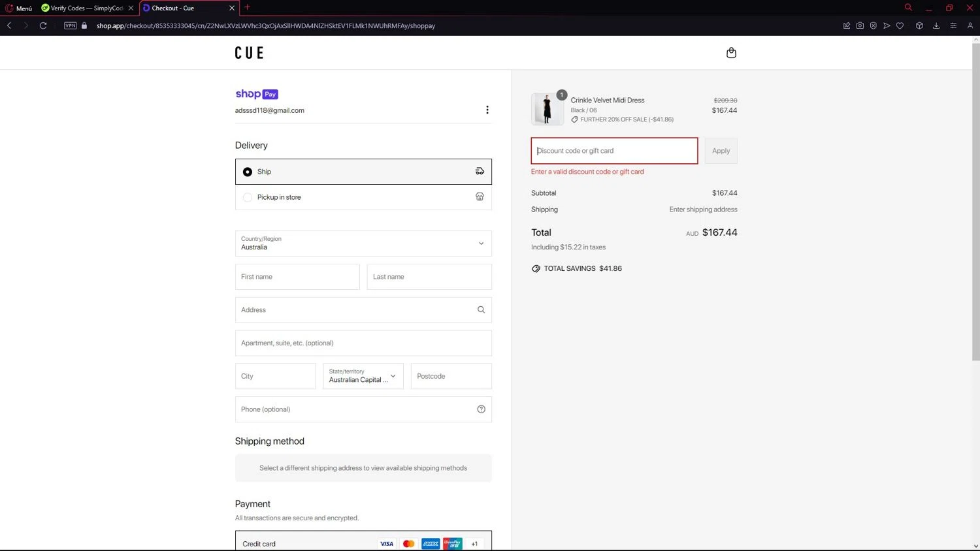Focus the City field
Viewport: 980px width, 551px height.
275,376
